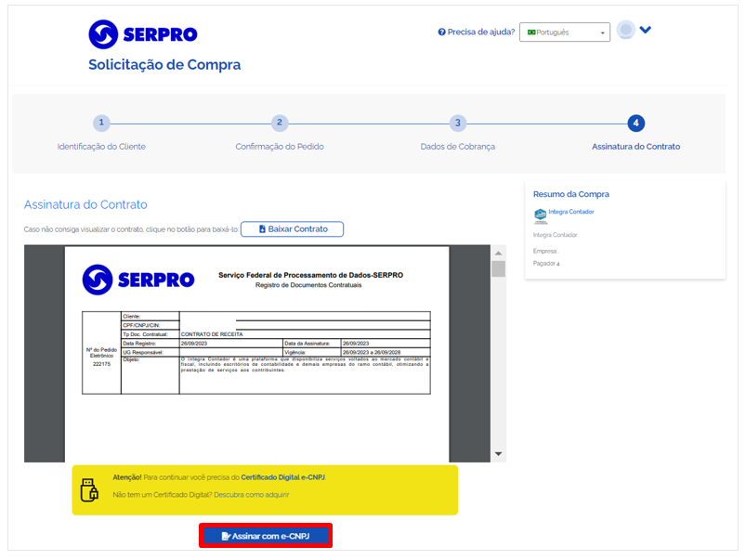
Task: Go to step 2 Confirmação do Pedido
Action: point(280,123)
